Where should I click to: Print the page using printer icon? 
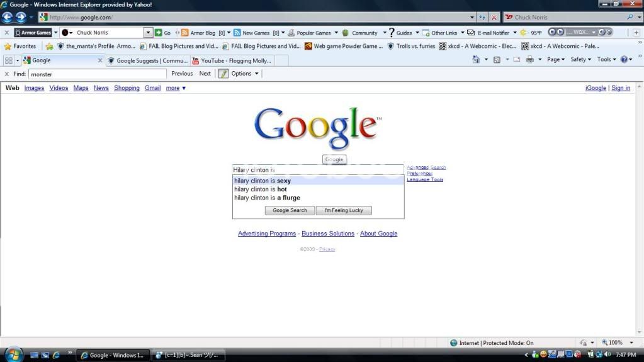tap(530, 60)
